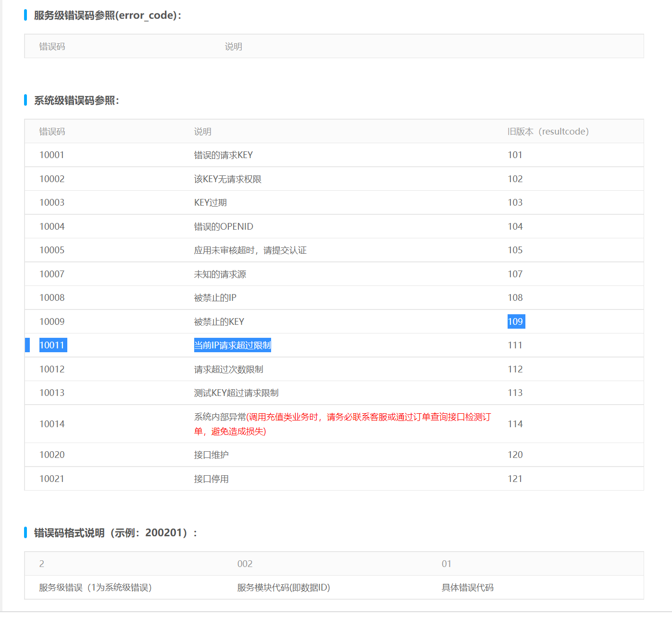This screenshot has width=672, height=629.
Task: Select description 错误的OPENID
Action: 224,226
